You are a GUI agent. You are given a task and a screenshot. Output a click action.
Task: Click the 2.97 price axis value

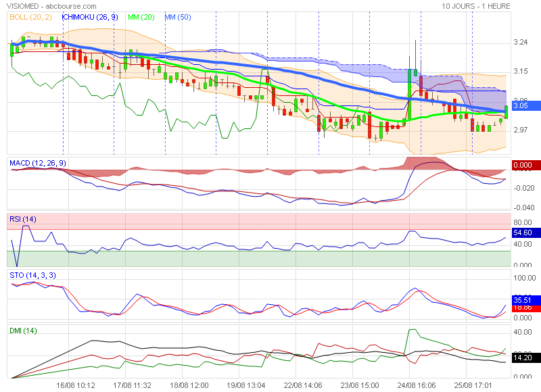(521, 130)
